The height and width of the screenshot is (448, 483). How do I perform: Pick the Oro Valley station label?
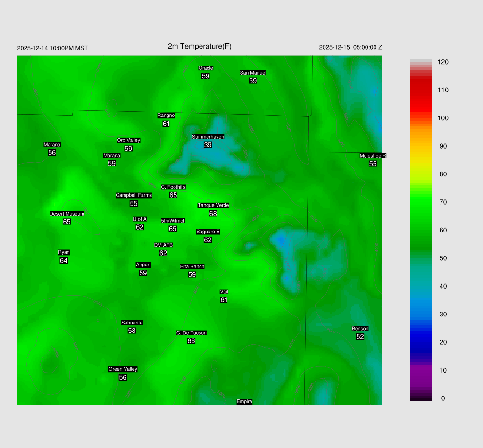click(x=128, y=140)
